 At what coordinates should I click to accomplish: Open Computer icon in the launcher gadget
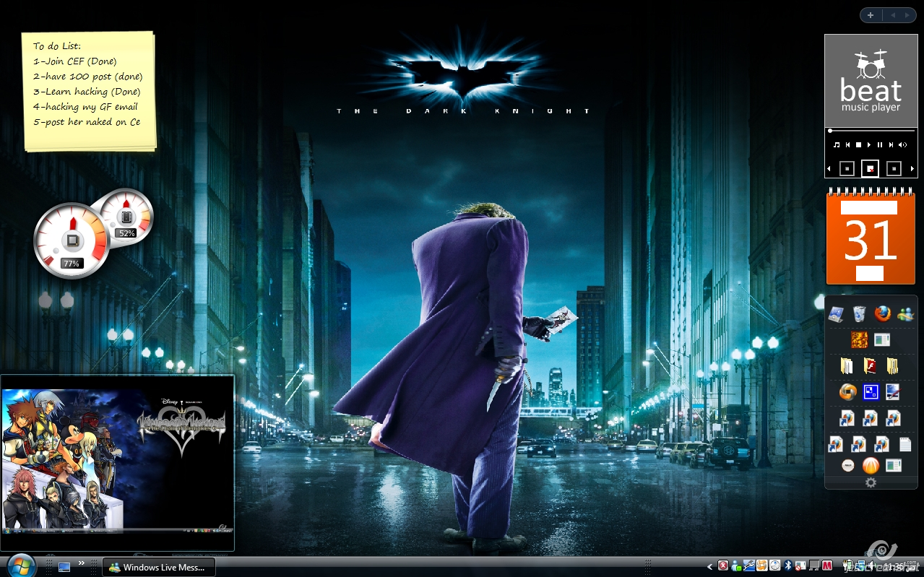click(x=836, y=313)
